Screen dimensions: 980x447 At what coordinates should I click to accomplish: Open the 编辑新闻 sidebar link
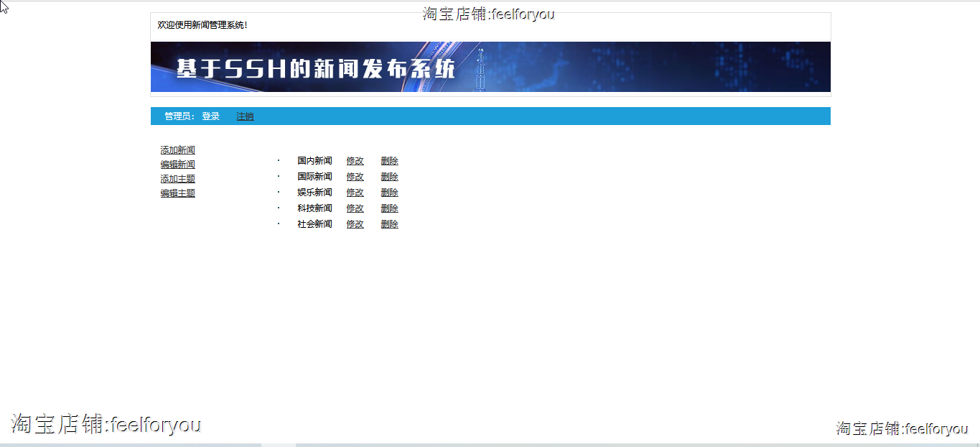click(177, 165)
